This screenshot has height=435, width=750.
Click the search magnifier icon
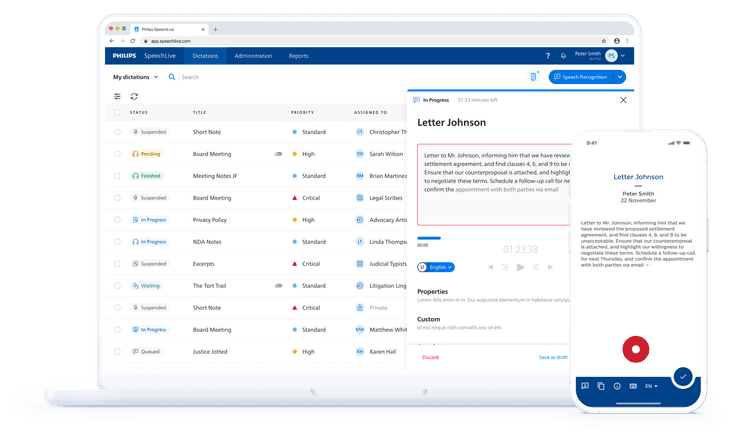pos(172,77)
